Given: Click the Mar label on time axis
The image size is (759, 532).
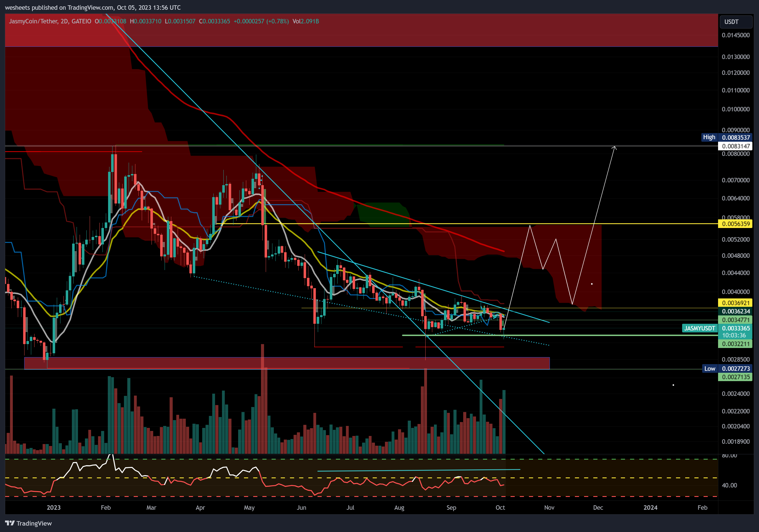Looking at the screenshot, I should click(x=152, y=508).
